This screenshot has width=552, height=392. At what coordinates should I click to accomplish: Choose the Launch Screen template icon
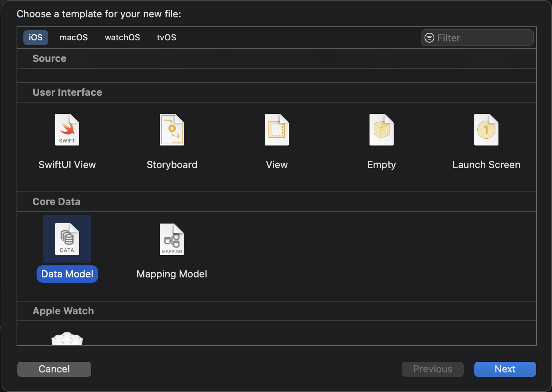pyautogui.click(x=486, y=130)
